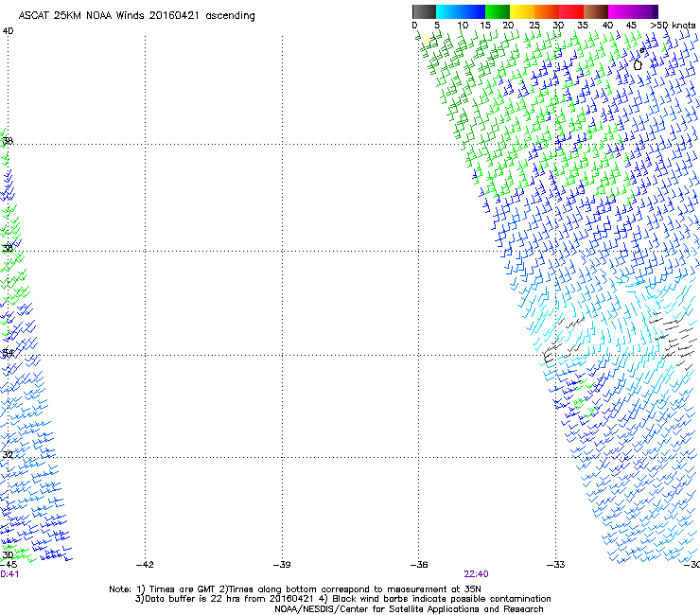
Task: Click the legend value 35
Action: coord(583,26)
